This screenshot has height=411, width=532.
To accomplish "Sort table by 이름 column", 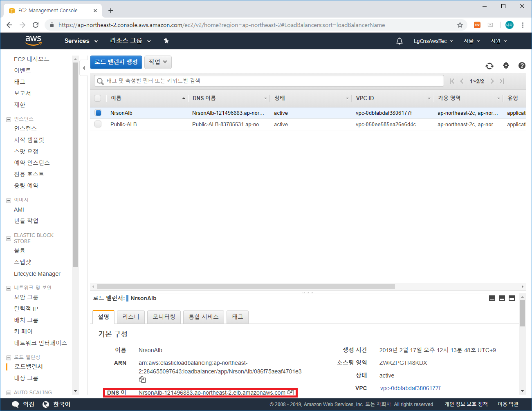I will tap(147, 98).
